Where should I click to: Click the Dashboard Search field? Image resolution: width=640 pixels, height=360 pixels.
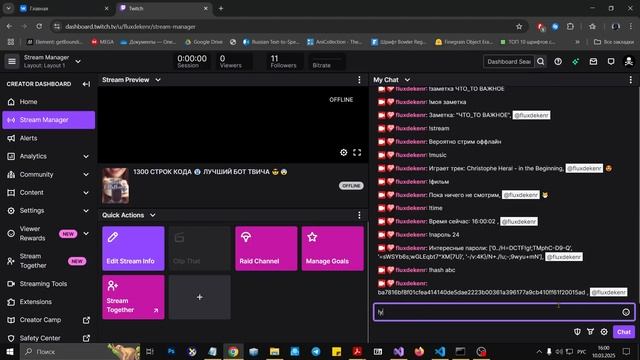tap(509, 62)
